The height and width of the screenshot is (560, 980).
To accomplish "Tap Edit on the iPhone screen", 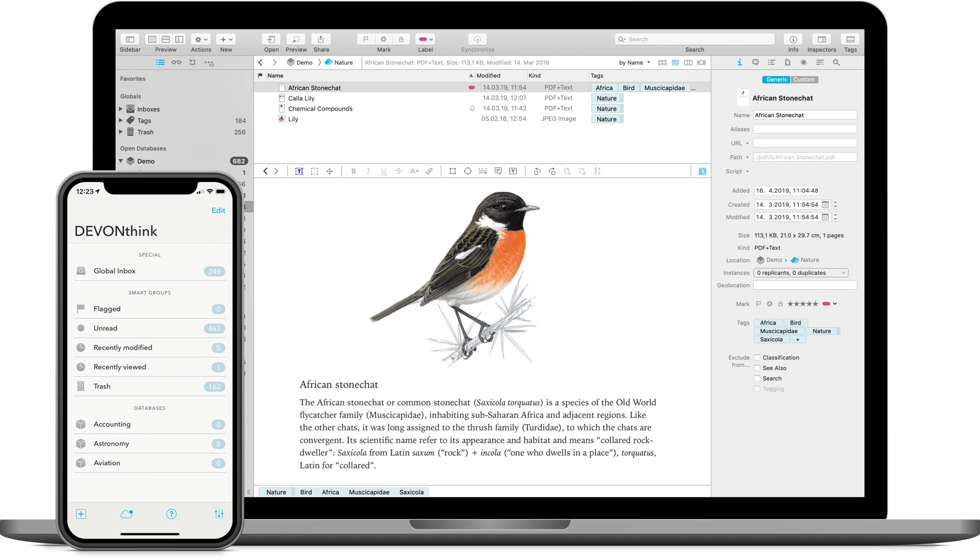I will (x=218, y=210).
